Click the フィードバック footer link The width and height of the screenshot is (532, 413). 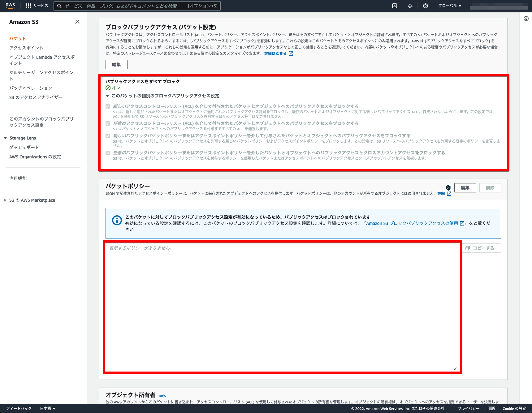click(x=19, y=408)
